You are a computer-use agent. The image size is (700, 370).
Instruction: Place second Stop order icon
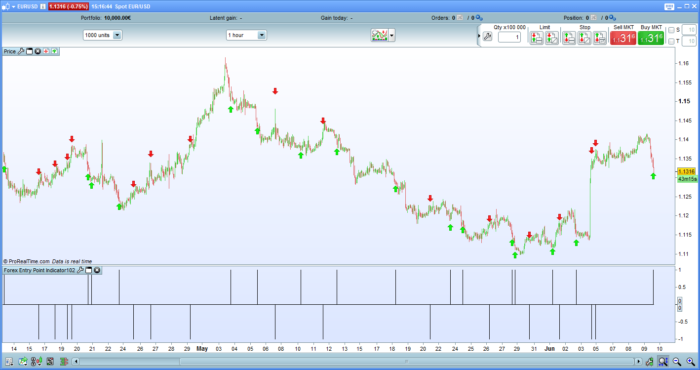584,38
